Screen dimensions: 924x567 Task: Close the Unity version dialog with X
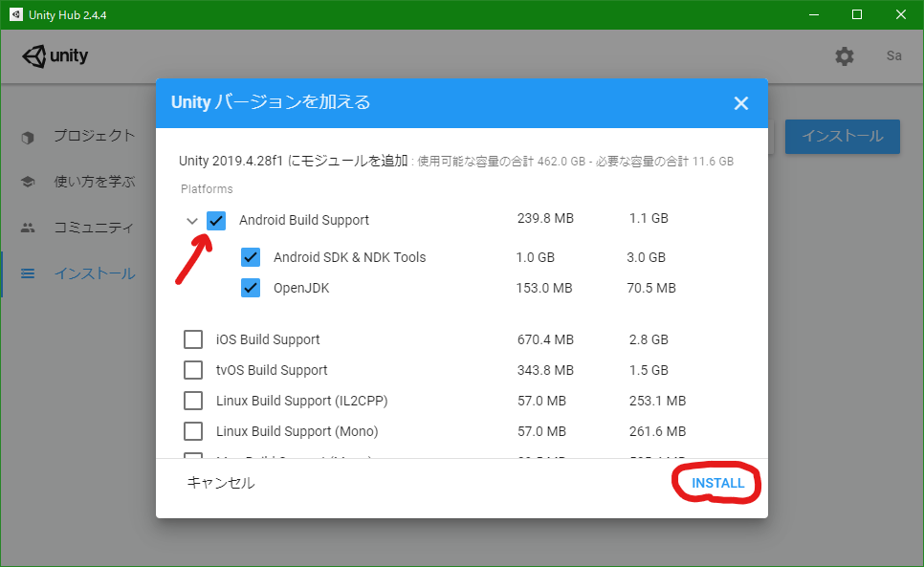(x=740, y=103)
